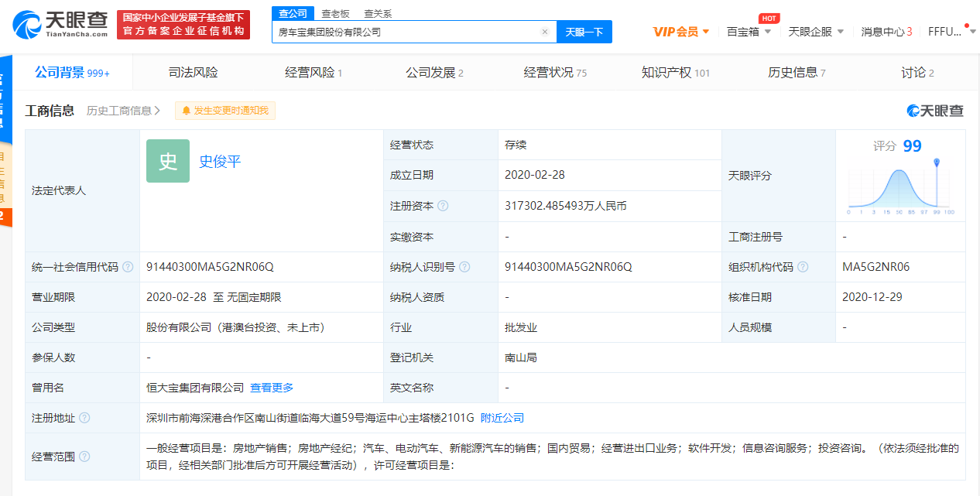Open 史俊平 profile link
Viewport: 980px width, 496px height.
tap(221, 161)
